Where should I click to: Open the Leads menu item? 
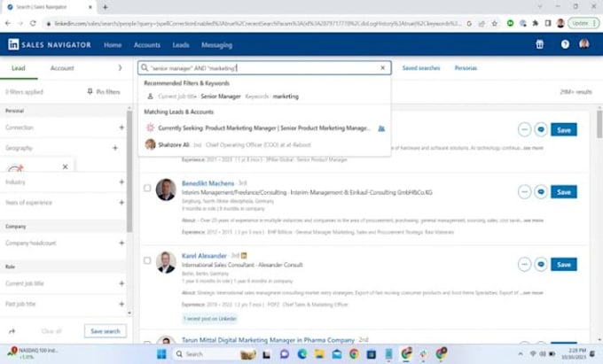click(x=181, y=45)
